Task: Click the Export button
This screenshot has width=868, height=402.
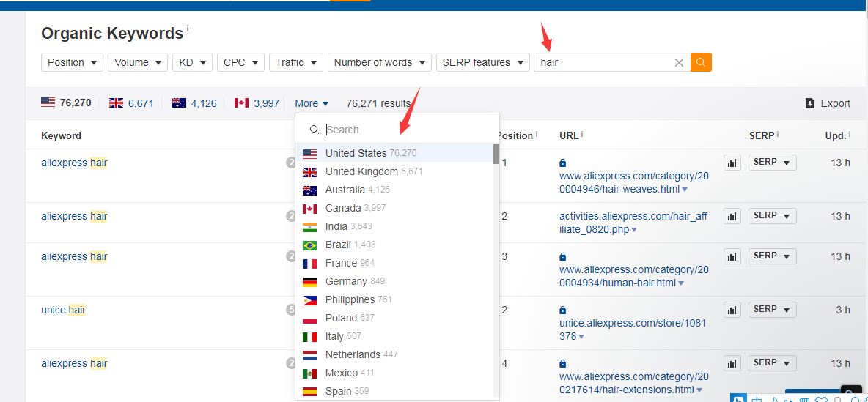Action: tap(828, 103)
